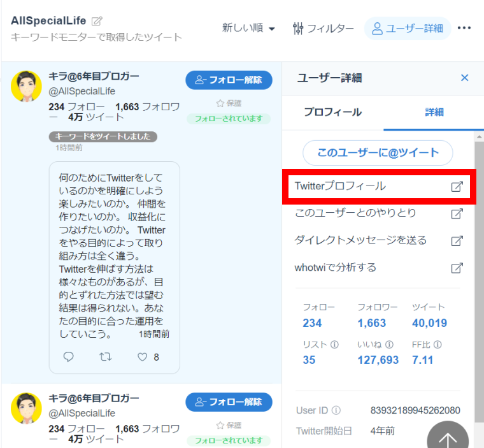Click フォロー解除 on the first tweet

point(229,80)
